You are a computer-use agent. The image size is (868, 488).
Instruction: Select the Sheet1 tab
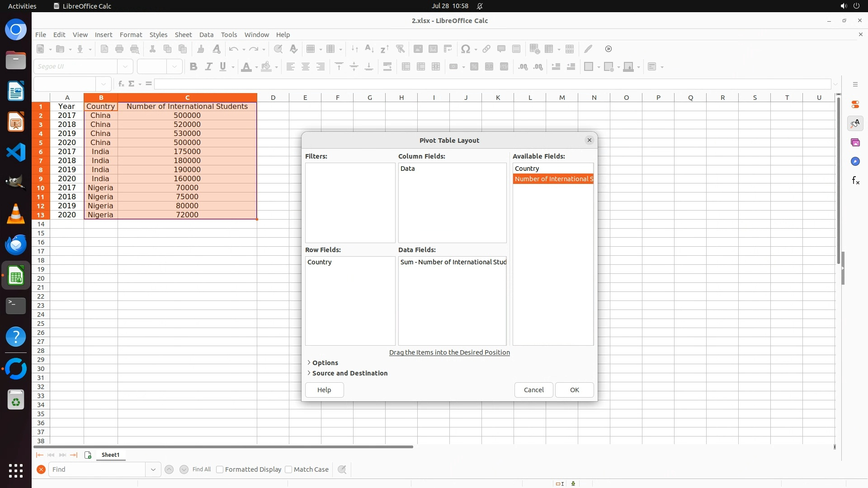click(x=110, y=455)
